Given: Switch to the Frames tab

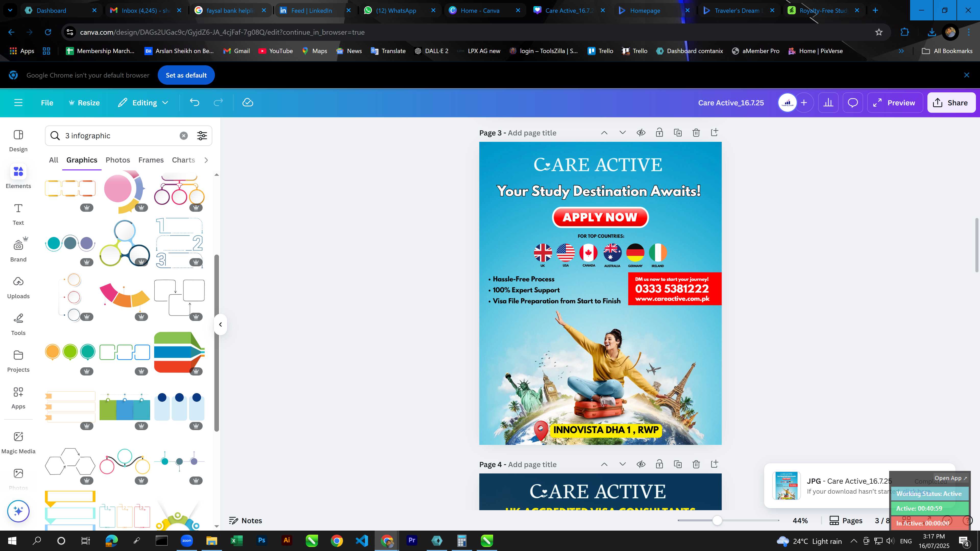Looking at the screenshot, I should (x=151, y=160).
